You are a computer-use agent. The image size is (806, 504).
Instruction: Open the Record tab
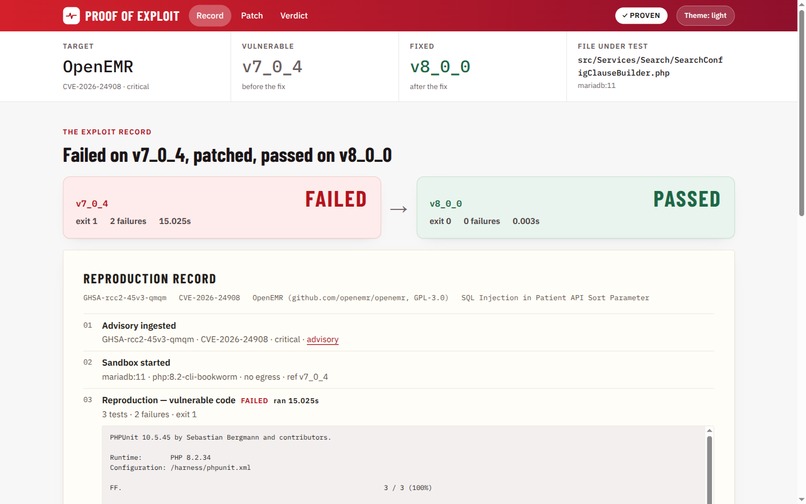tap(210, 15)
